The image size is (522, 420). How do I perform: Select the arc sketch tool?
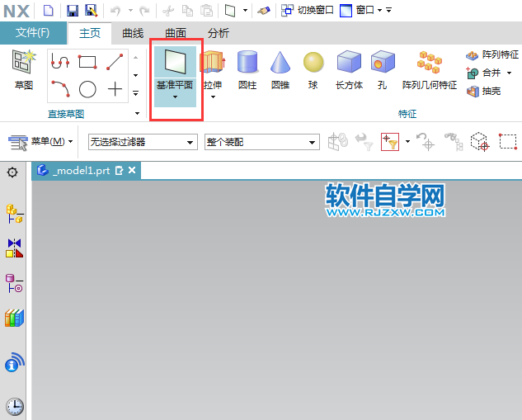(x=60, y=89)
